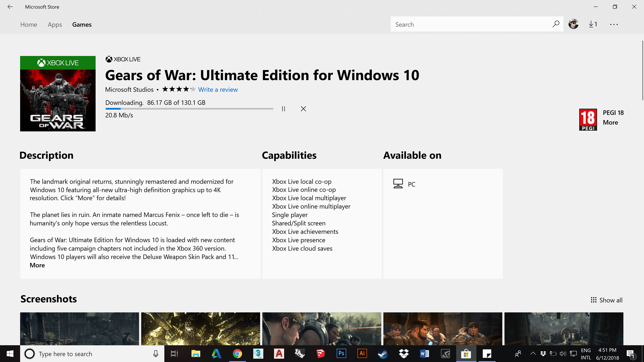Click the Microsoft Studios publisher name

click(x=129, y=89)
